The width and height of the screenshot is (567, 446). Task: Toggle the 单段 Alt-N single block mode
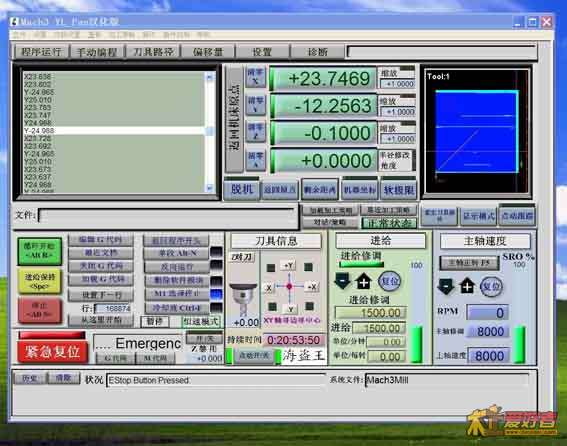tap(176, 253)
